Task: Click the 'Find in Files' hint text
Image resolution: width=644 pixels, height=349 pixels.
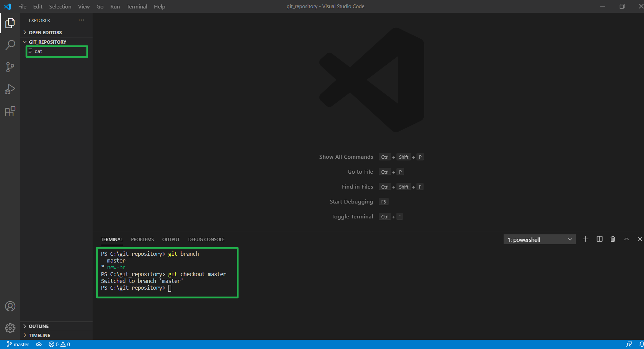Action: pos(357,187)
